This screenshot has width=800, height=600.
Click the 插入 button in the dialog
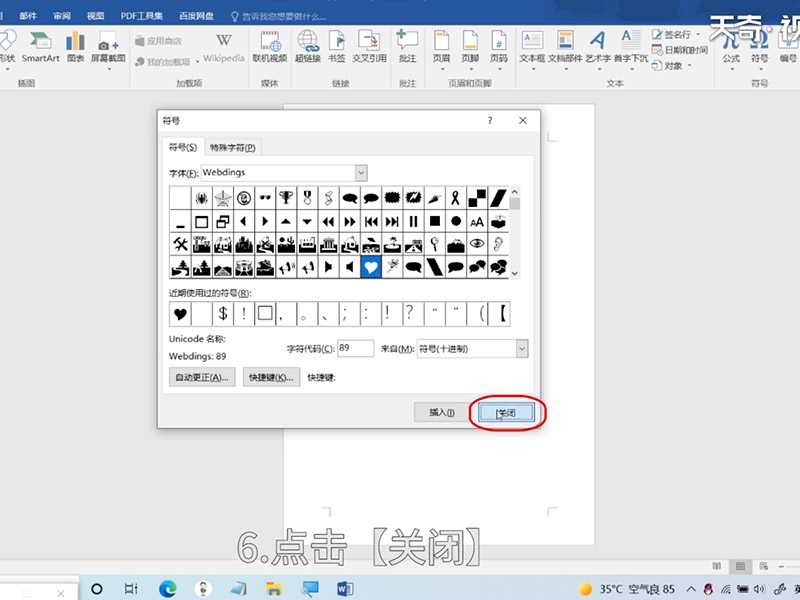(441, 412)
